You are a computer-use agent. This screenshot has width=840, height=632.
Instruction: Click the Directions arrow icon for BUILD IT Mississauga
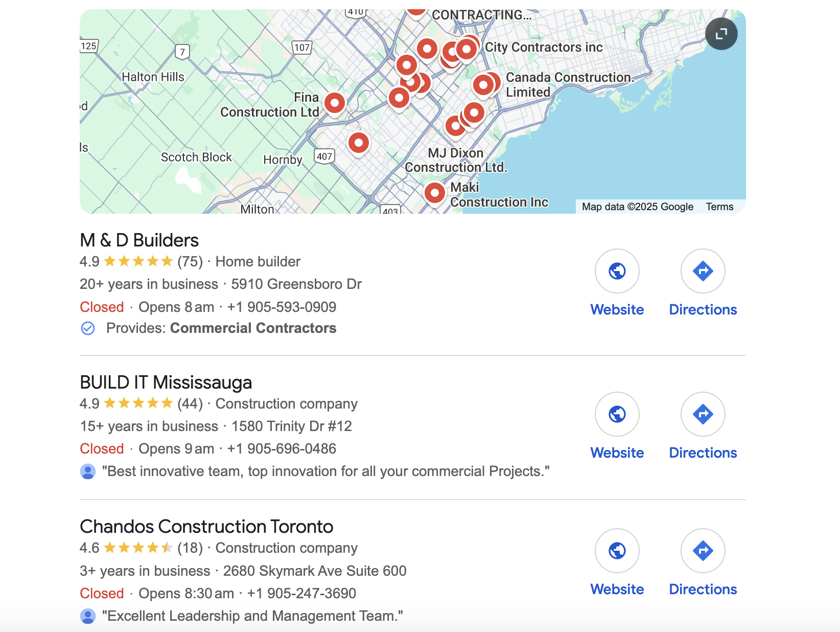click(x=703, y=414)
